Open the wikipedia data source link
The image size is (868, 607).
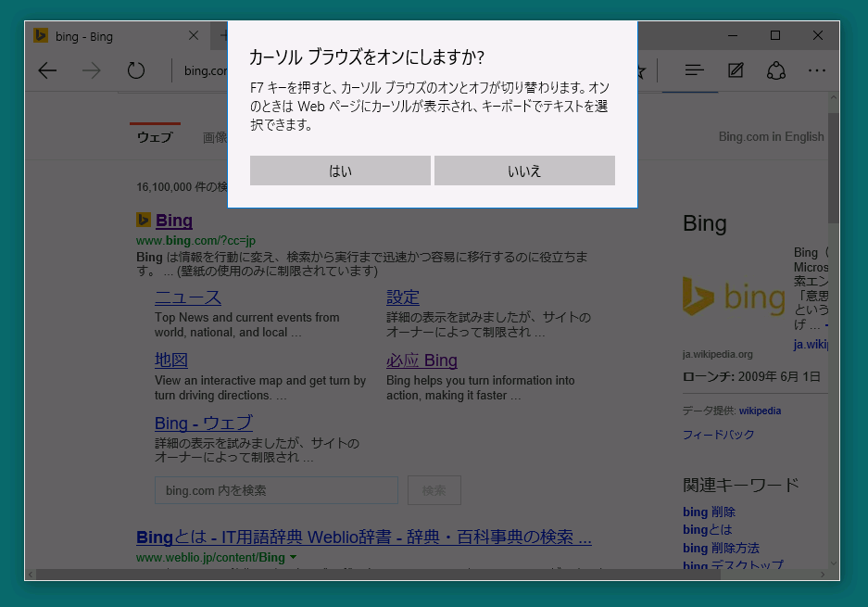(x=760, y=411)
